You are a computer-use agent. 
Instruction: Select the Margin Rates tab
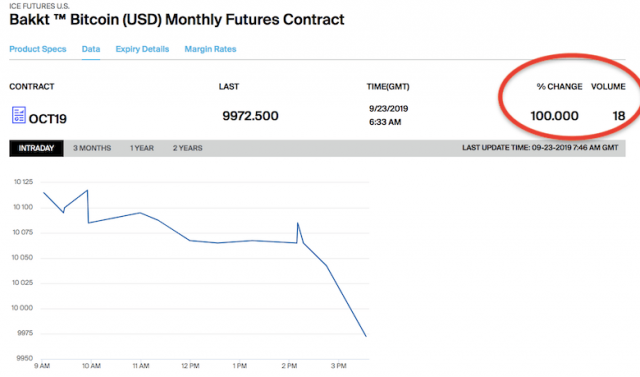210,49
